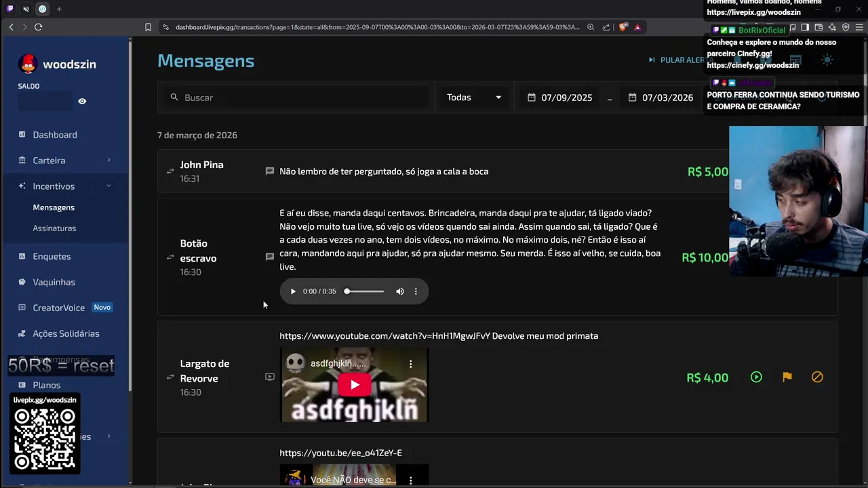Open audio player more options menu
The image size is (868, 488).
416,291
